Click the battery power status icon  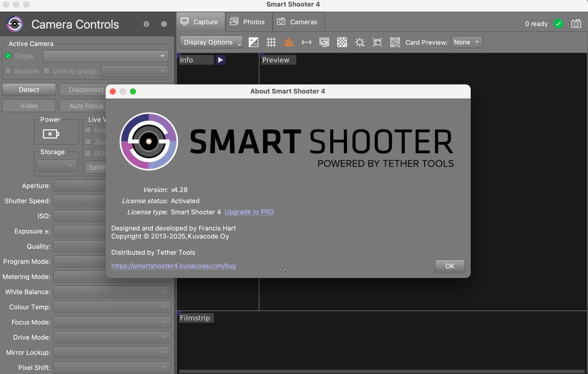click(51, 134)
